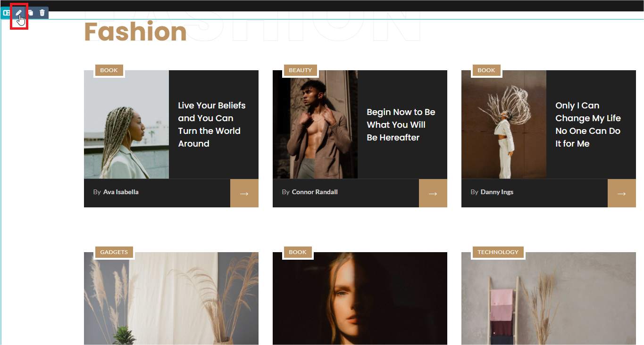644x345 pixels.
Task: Open the GADGETS category tag
Action: [x=114, y=252]
